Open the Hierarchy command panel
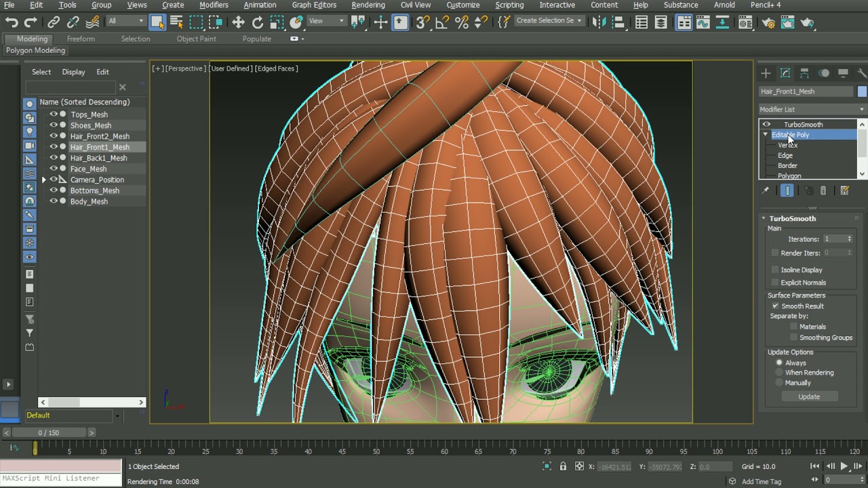 pos(804,73)
